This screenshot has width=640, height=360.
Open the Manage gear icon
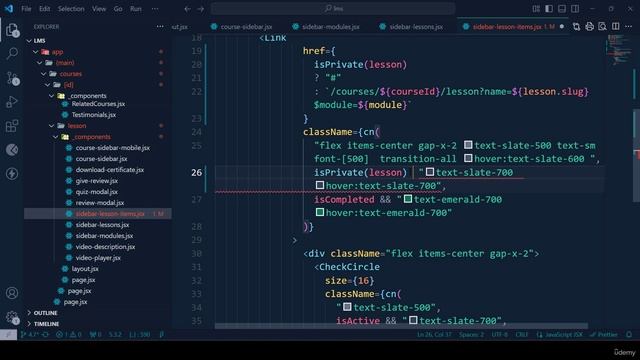tap(12, 317)
